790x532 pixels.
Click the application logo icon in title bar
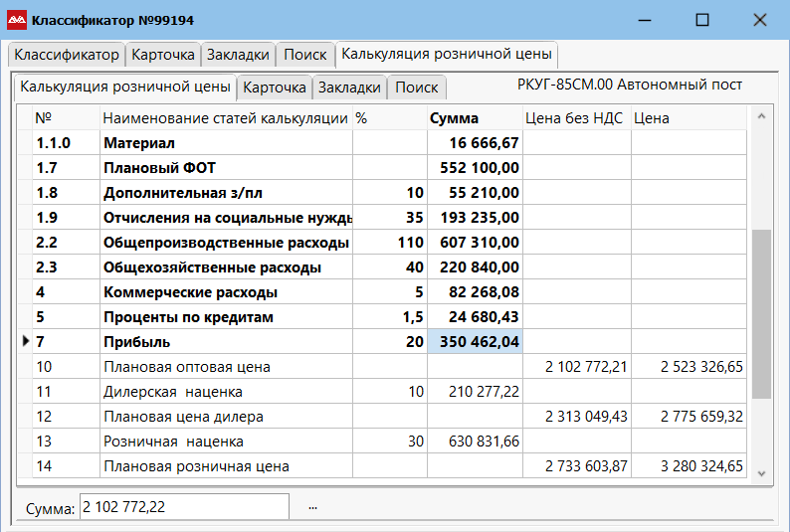click(18, 20)
